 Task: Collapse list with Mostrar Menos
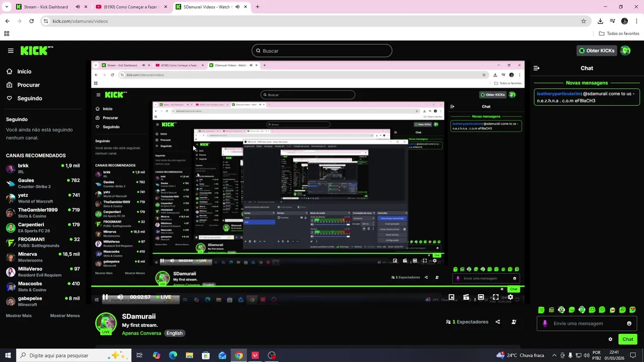tap(65, 316)
